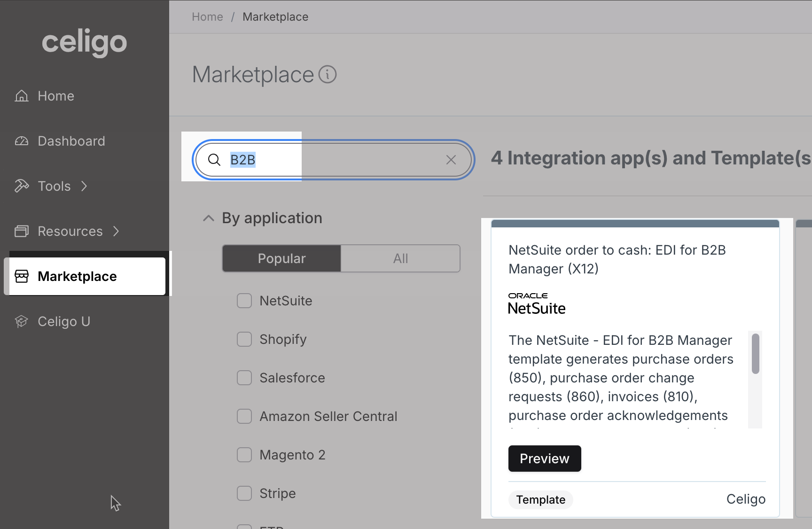
Task: Click into the B2B search field
Action: [334, 160]
